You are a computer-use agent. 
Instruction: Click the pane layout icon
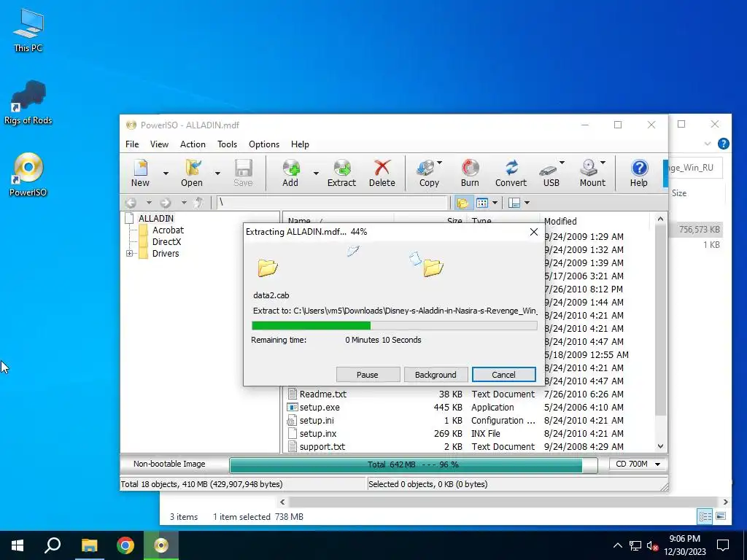coord(514,203)
